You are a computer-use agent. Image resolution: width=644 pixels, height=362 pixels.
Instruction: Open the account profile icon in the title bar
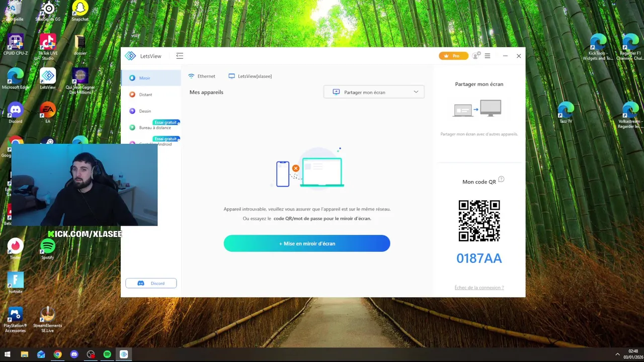pyautogui.click(x=476, y=56)
